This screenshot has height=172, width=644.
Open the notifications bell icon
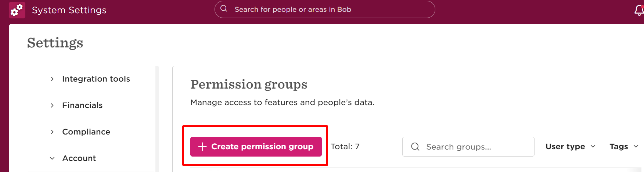pos(639,10)
